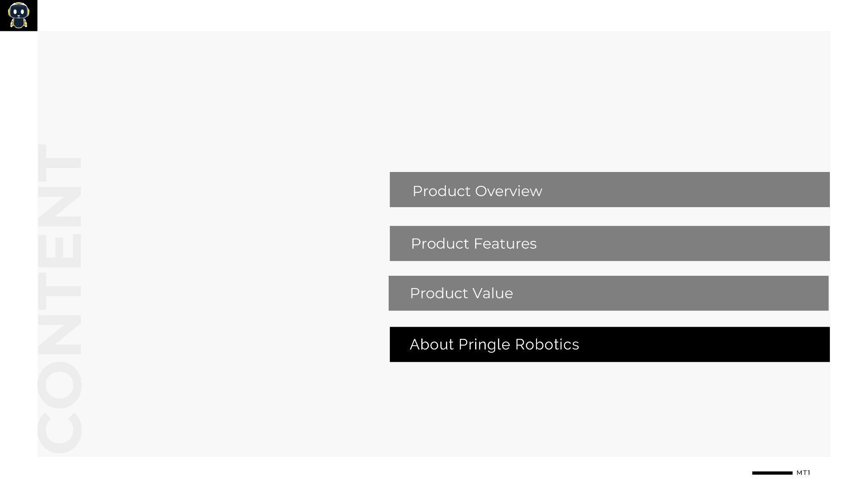Screen dimensions: 868x488
Task: Click the robot mascot logo
Action: tap(18, 15)
